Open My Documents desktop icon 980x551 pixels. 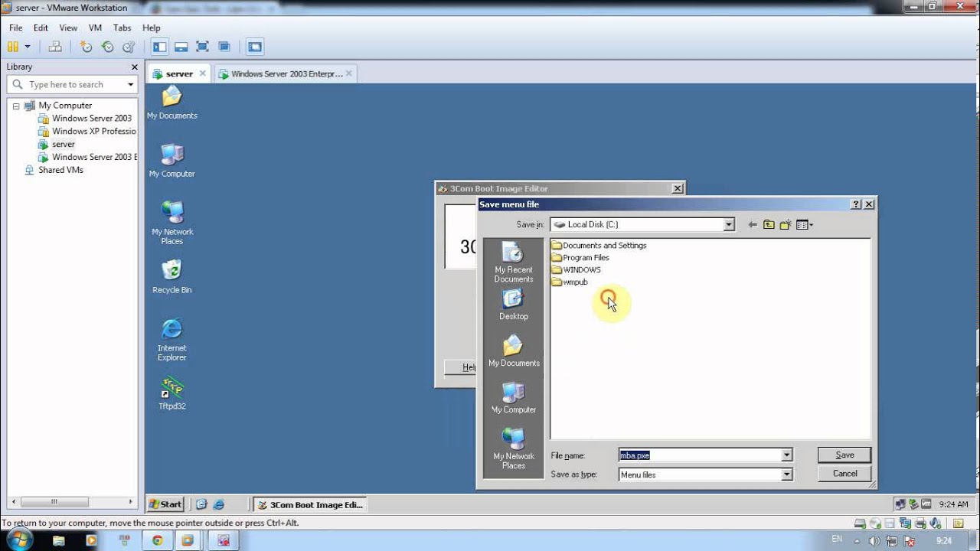pyautogui.click(x=172, y=103)
